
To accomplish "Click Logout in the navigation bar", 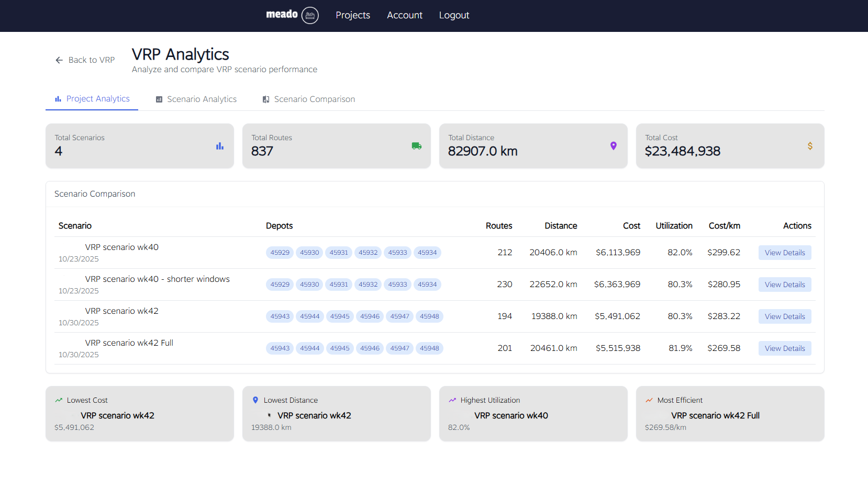I will click(454, 15).
